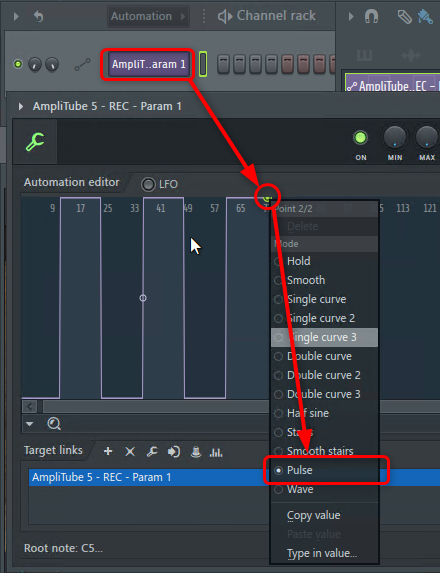Click the Automation editor tab label
Screen dimensions: 440x573
coord(72,182)
